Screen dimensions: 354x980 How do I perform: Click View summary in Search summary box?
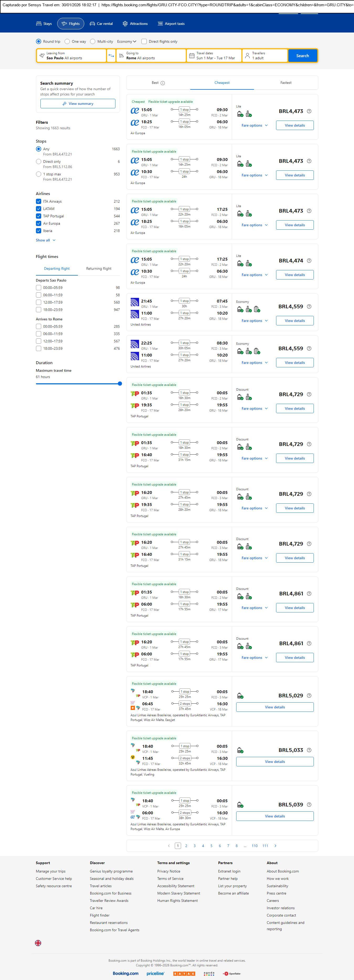[78, 104]
